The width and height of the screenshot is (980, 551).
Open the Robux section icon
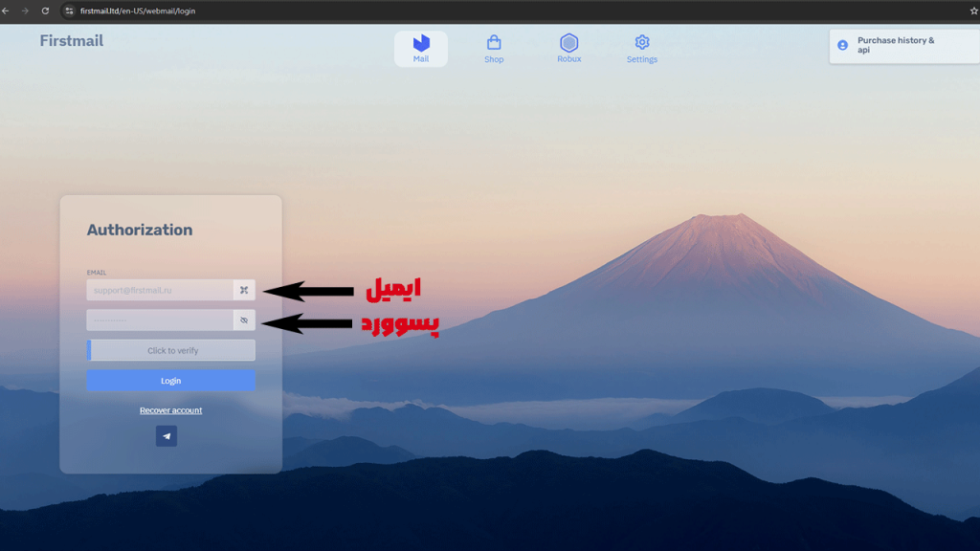pyautogui.click(x=569, y=43)
